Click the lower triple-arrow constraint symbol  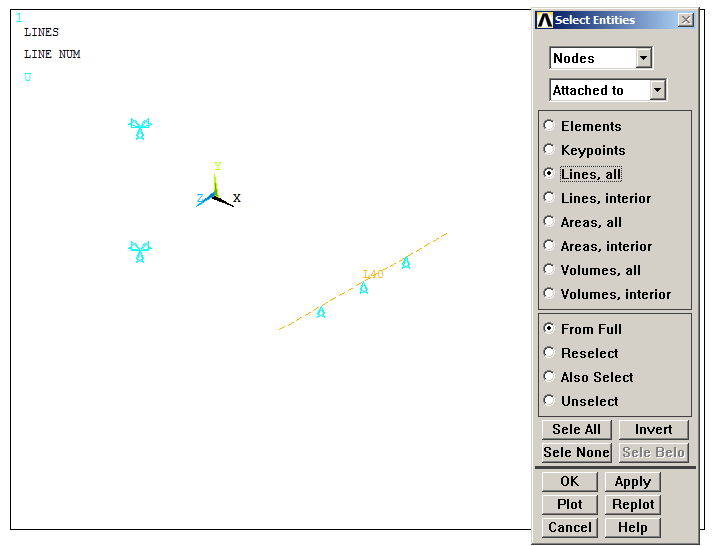(140, 252)
